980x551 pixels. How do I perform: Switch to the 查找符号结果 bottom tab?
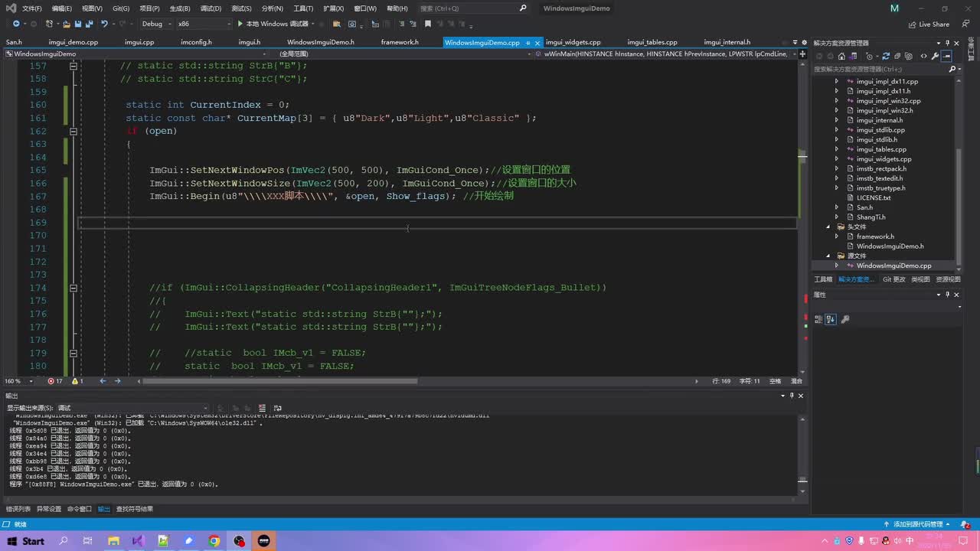tap(135, 509)
